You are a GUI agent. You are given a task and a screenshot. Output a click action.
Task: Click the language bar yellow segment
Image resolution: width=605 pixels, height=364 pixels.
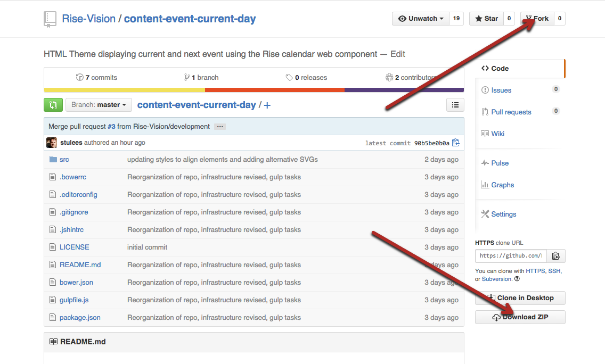click(x=124, y=90)
